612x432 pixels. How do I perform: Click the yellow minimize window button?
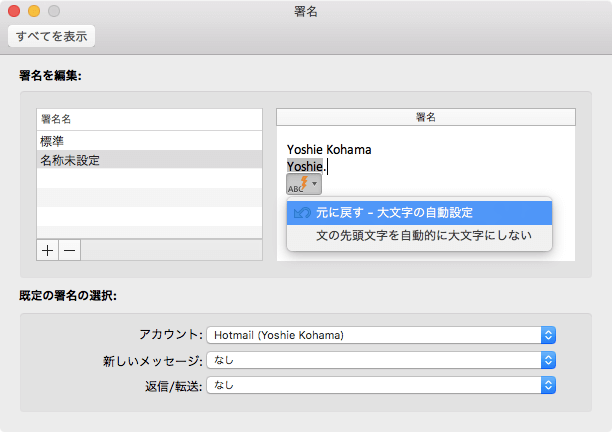tap(34, 11)
